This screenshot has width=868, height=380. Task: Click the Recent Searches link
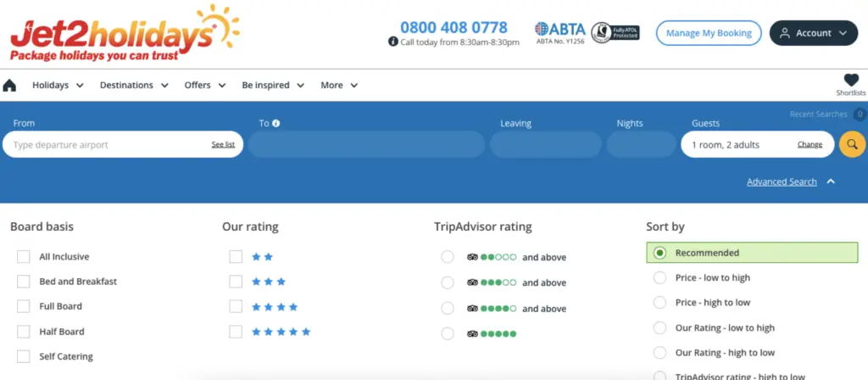(x=818, y=115)
